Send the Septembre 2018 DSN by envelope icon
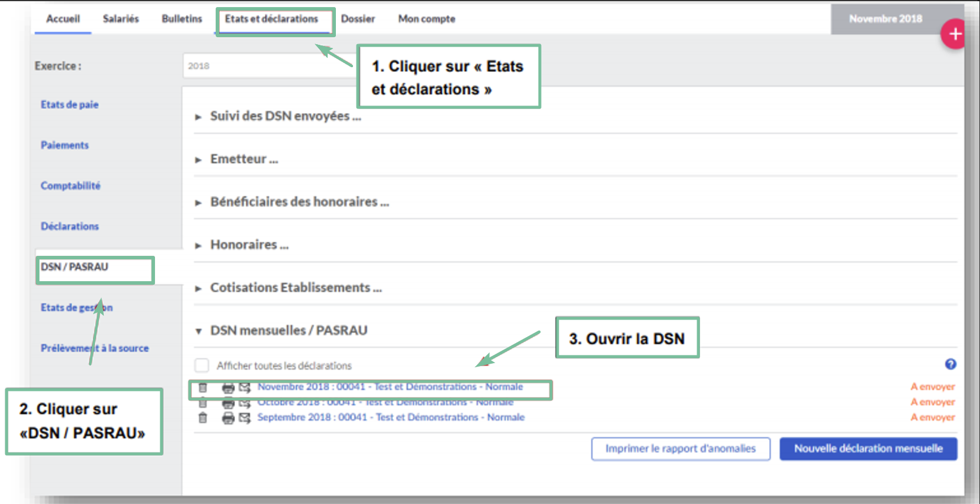Screen dimensions: 980x504 point(245,418)
